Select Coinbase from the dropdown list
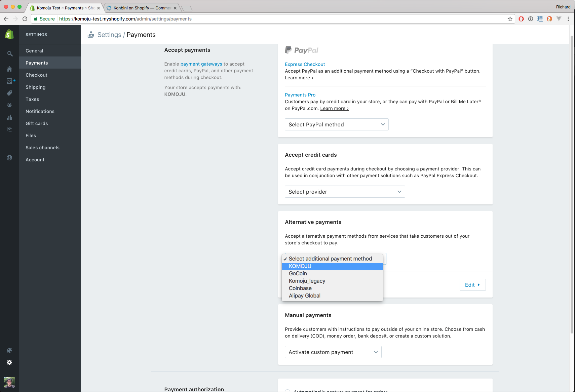 pyautogui.click(x=332, y=288)
